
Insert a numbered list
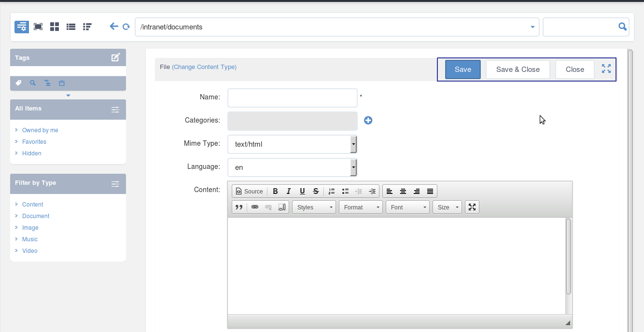click(332, 191)
